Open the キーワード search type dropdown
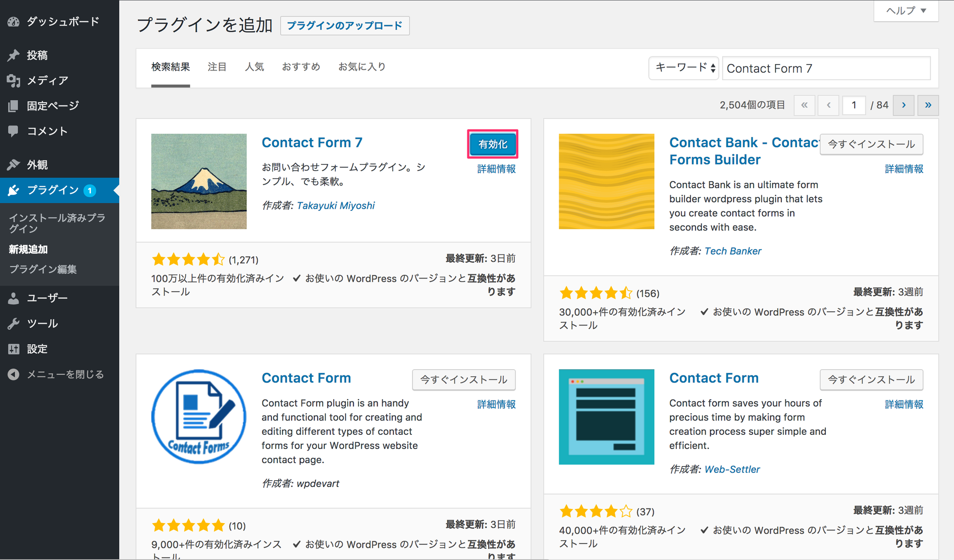The image size is (954, 560). [683, 68]
